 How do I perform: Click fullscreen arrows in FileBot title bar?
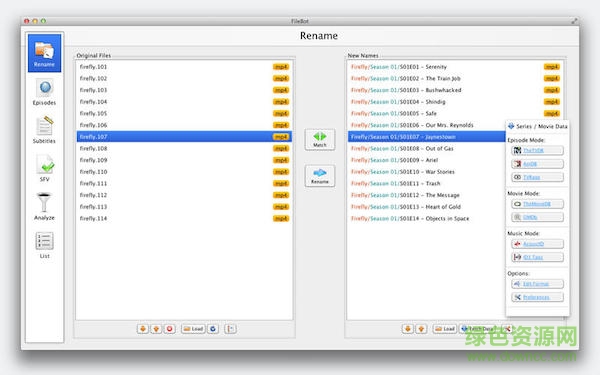pyautogui.click(x=574, y=21)
